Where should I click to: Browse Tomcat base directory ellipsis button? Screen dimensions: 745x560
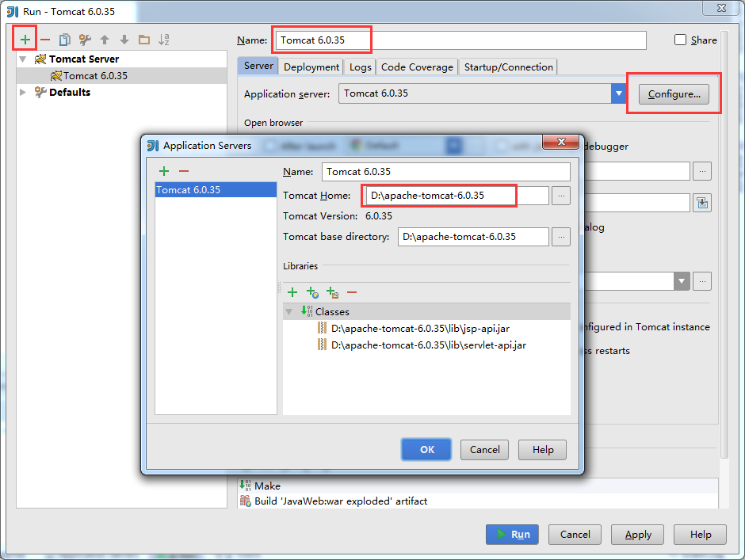click(561, 237)
